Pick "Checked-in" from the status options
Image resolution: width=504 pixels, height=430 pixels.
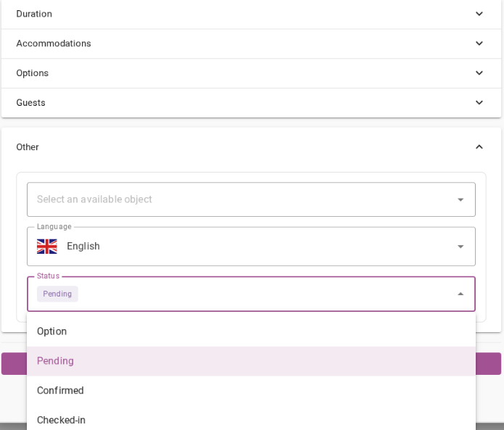(61, 420)
